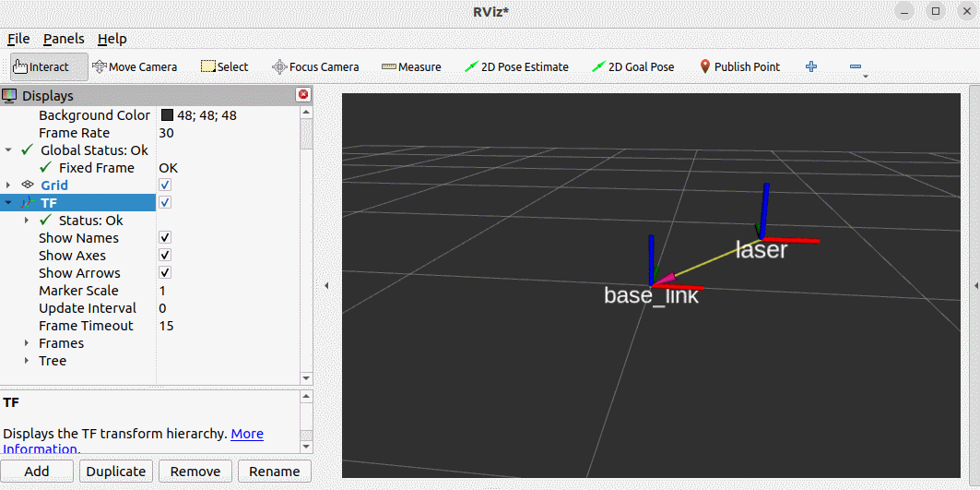980x490 pixels.
Task: Uncheck the Show Names checkbox
Action: (x=165, y=238)
